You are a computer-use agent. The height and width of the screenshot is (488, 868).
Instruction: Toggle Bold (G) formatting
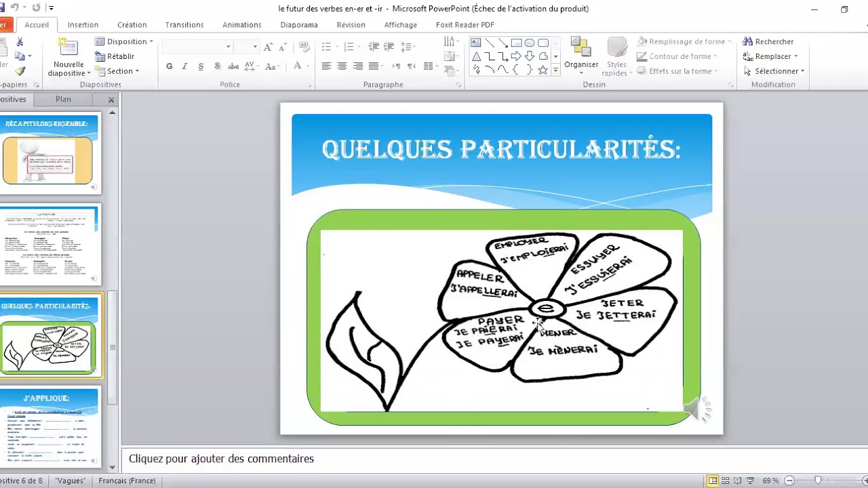tap(170, 66)
